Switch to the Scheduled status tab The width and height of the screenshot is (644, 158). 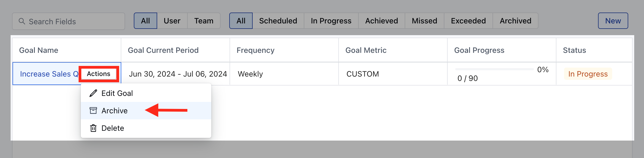coord(278,21)
